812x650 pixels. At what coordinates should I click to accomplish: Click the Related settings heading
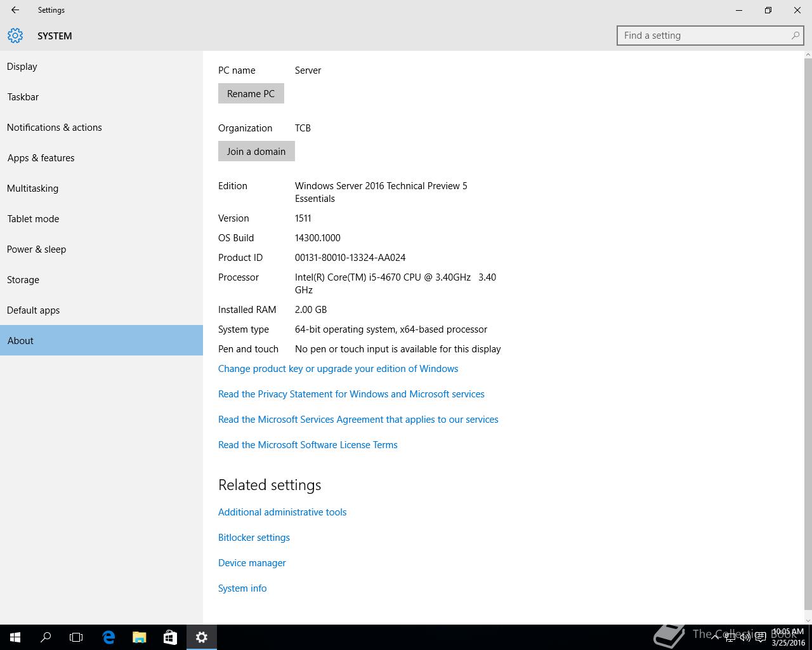point(270,485)
